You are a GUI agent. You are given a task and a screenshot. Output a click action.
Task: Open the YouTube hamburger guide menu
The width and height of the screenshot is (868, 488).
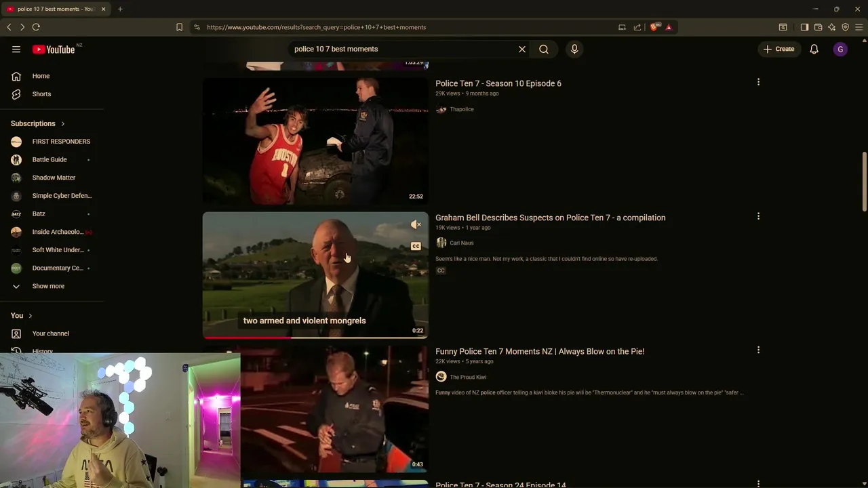coord(16,49)
